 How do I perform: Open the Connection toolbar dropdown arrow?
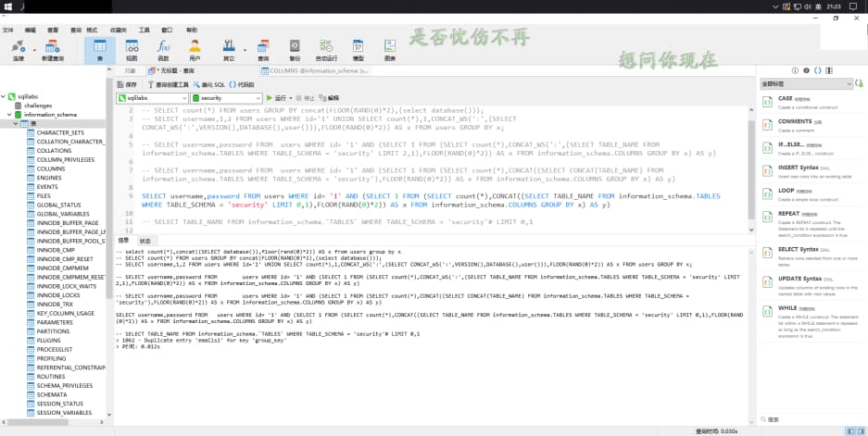pos(34,50)
